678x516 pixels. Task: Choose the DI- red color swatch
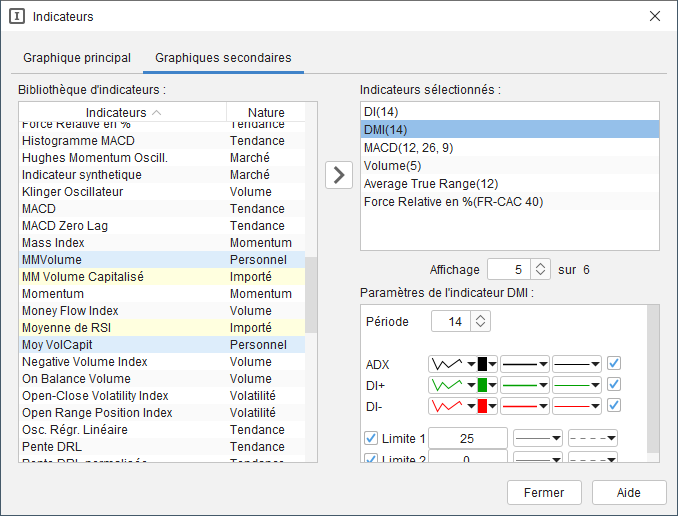tap(482, 406)
